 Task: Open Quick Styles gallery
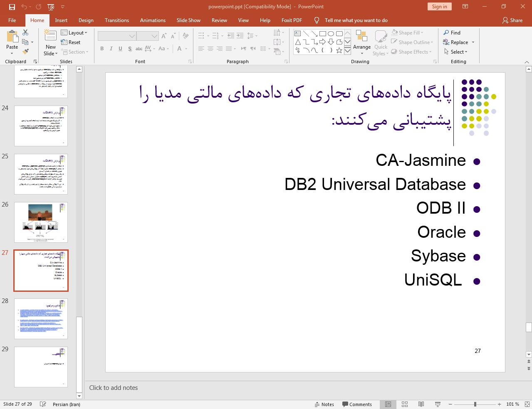381,42
